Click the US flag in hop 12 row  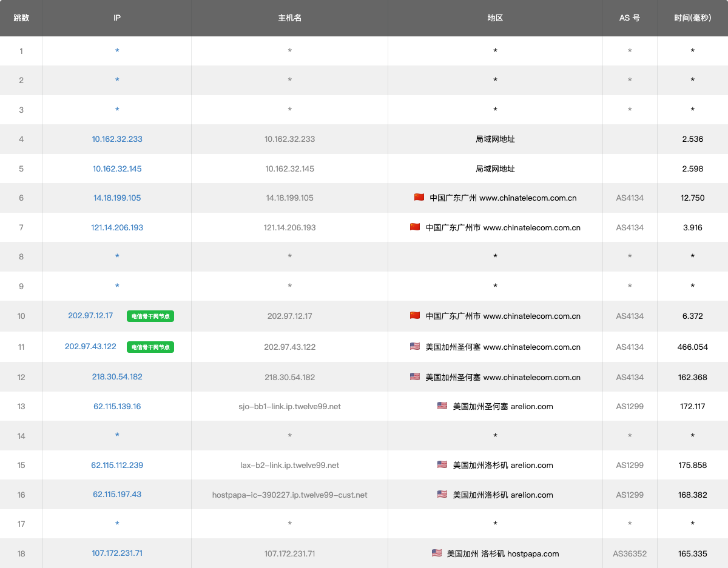coord(415,376)
